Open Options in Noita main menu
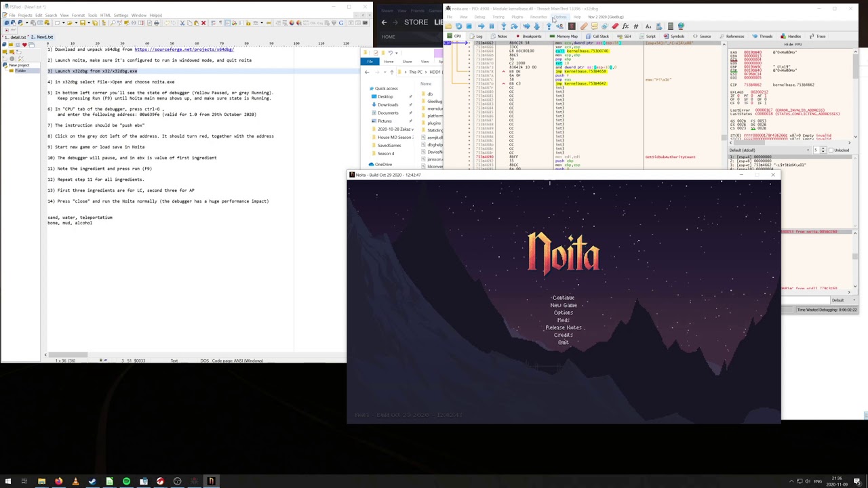868x488 pixels. pyautogui.click(x=564, y=312)
